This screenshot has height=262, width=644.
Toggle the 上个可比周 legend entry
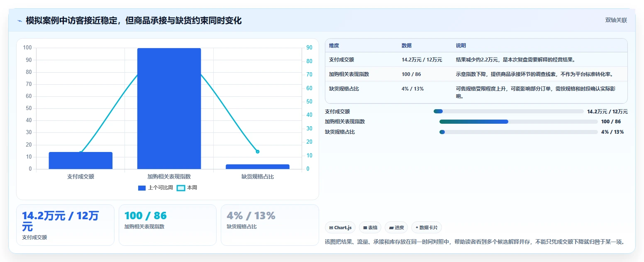click(156, 188)
